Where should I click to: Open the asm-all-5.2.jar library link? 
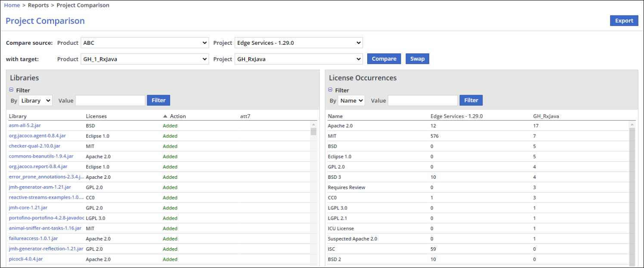pos(25,126)
